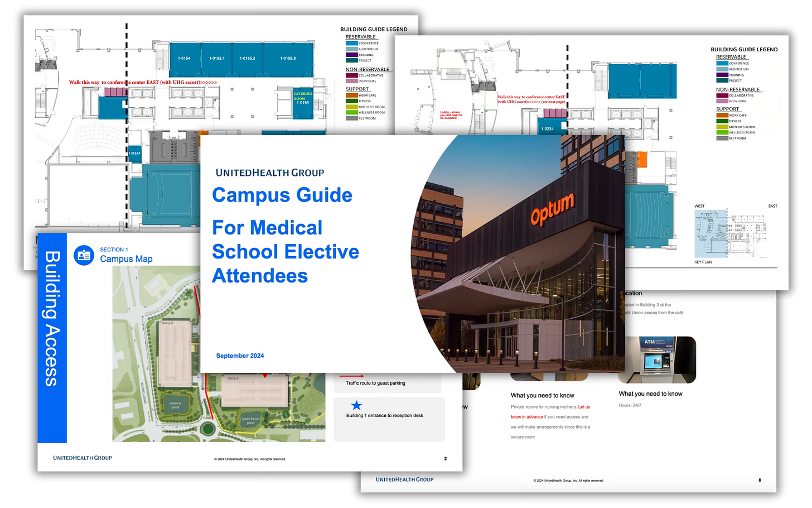Click the Catering Room 1-0159 block

click(303, 103)
